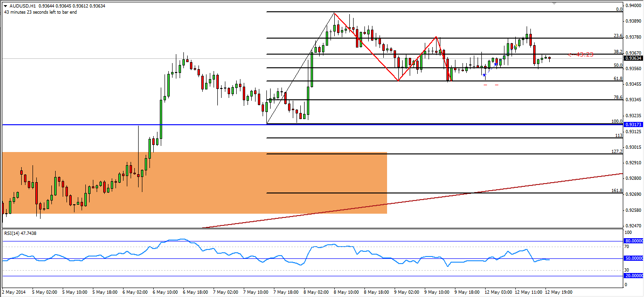
Task: Click the Fibonacci 23.6 level label
Action: point(618,36)
